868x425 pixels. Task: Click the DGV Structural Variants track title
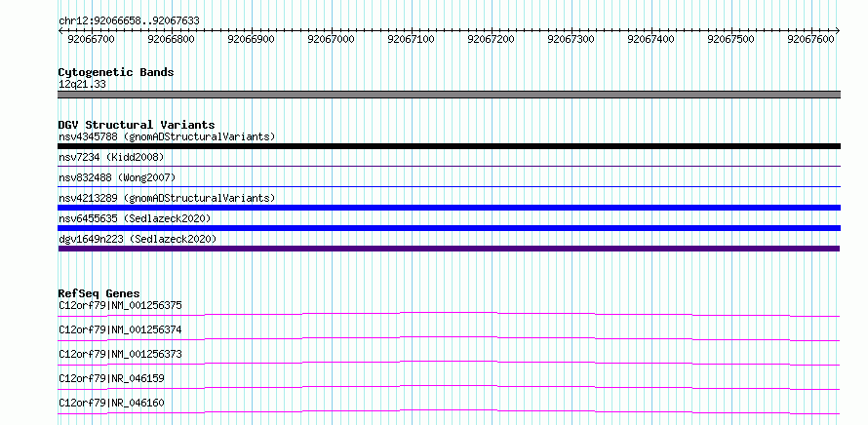tap(137, 125)
